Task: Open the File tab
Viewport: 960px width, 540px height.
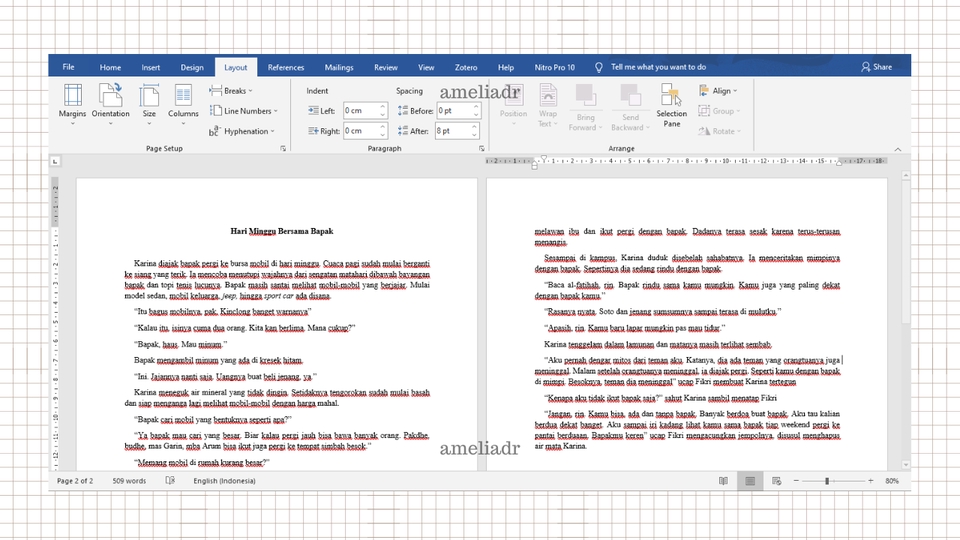Action: 69,67
